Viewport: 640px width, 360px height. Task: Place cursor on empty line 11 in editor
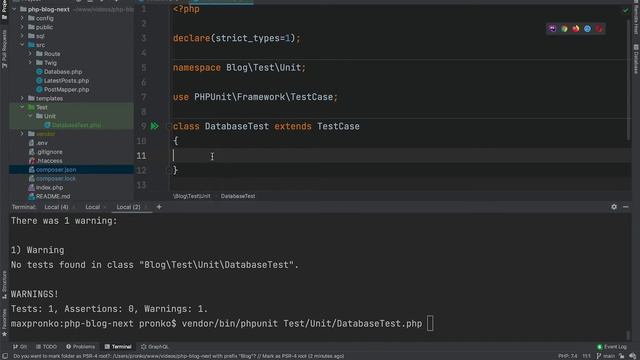pyautogui.click(x=400, y=156)
